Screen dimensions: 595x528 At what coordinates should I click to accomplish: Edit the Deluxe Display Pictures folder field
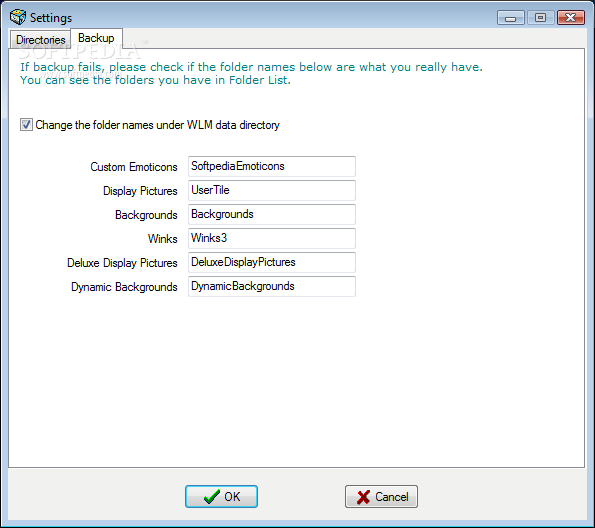pos(272,262)
